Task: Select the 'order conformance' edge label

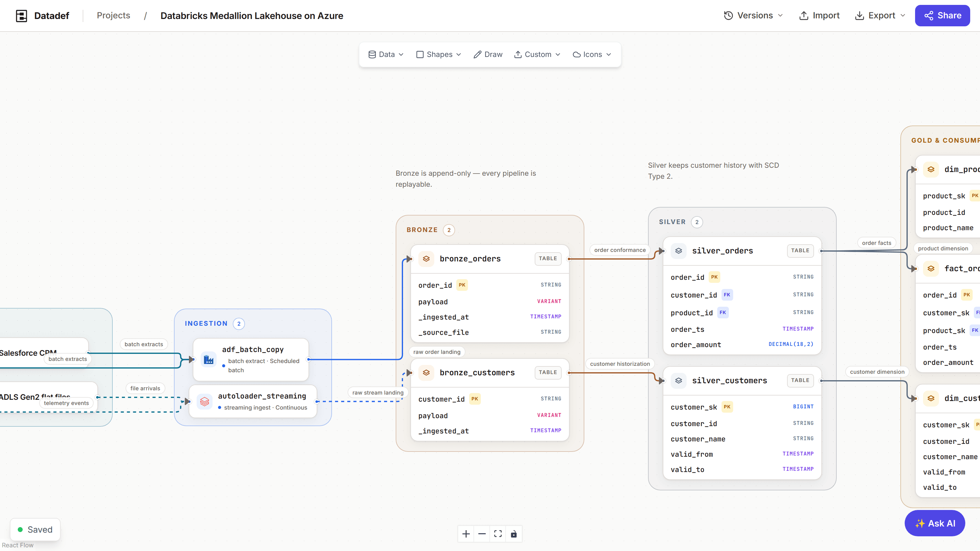Action: [x=620, y=250]
